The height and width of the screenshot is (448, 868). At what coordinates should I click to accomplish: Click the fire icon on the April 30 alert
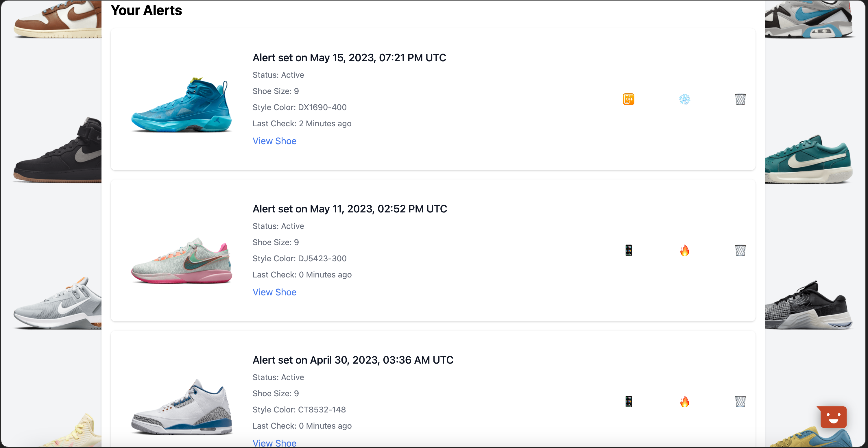685,401
